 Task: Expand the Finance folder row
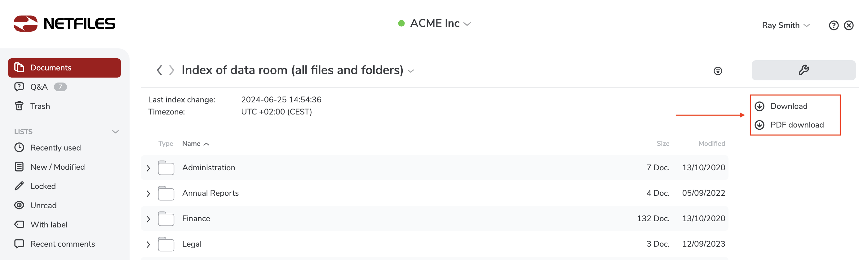(x=148, y=219)
